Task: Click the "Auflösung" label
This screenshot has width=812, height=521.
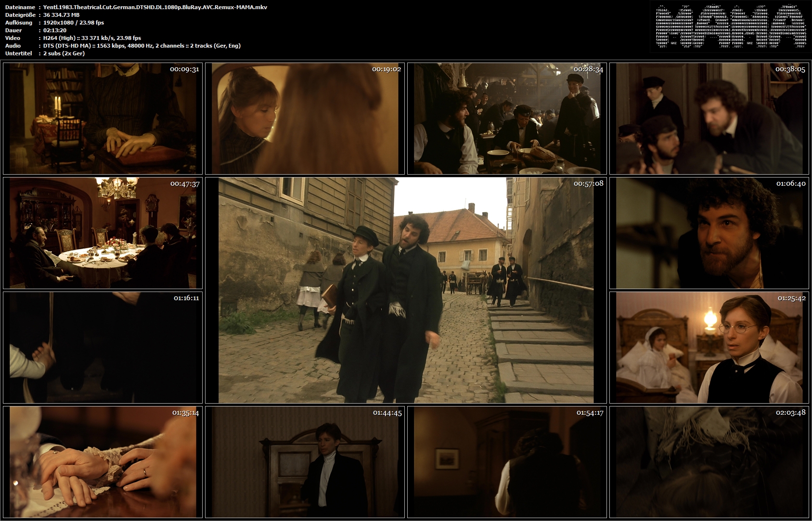Action: pos(19,23)
